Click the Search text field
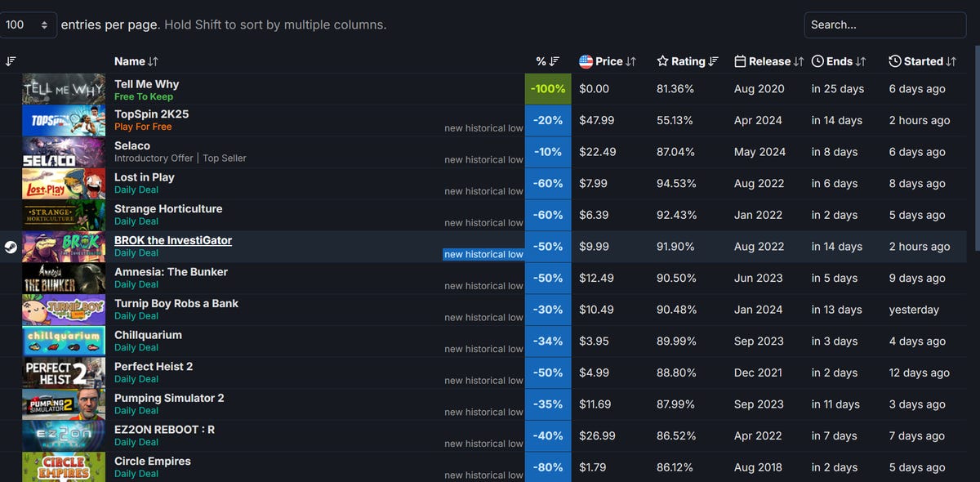The image size is (980, 482). [x=884, y=25]
